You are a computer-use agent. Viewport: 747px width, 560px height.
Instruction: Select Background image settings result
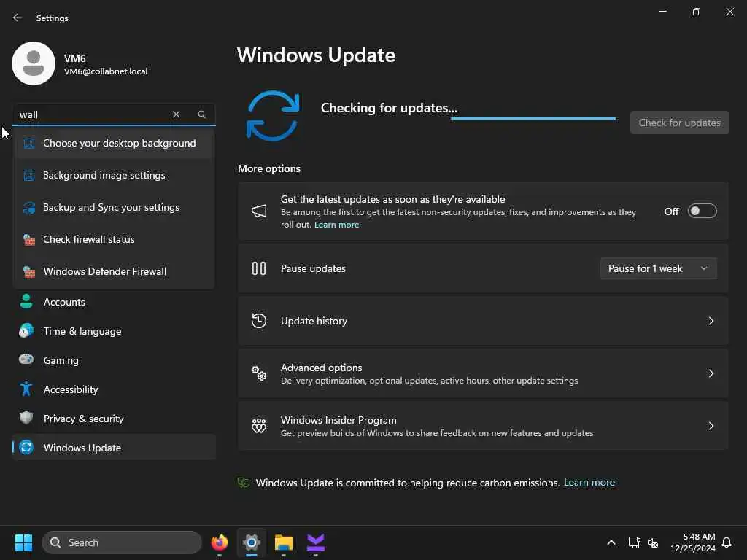point(114,175)
